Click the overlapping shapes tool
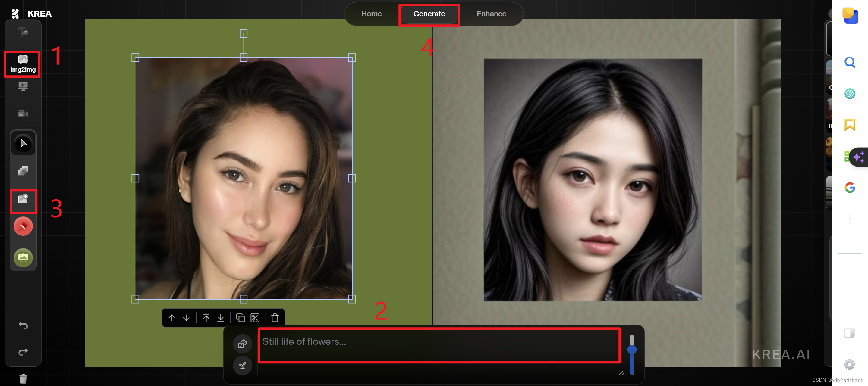868x386 pixels. pyautogui.click(x=23, y=171)
